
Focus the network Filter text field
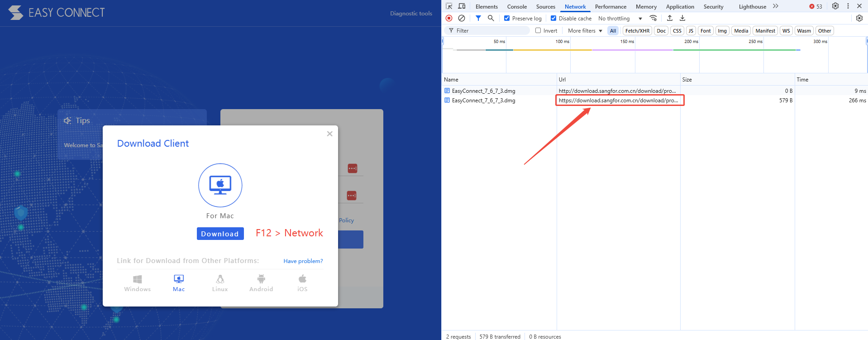(x=487, y=30)
